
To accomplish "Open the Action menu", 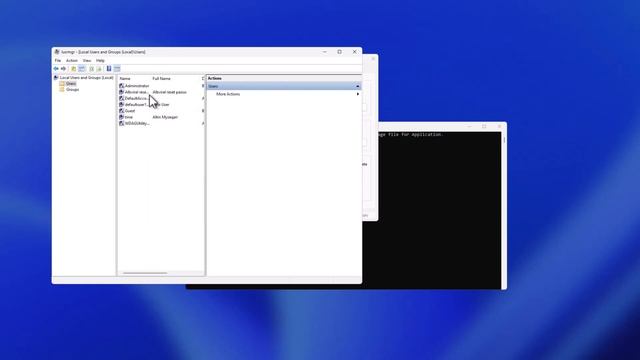I will (x=72, y=60).
